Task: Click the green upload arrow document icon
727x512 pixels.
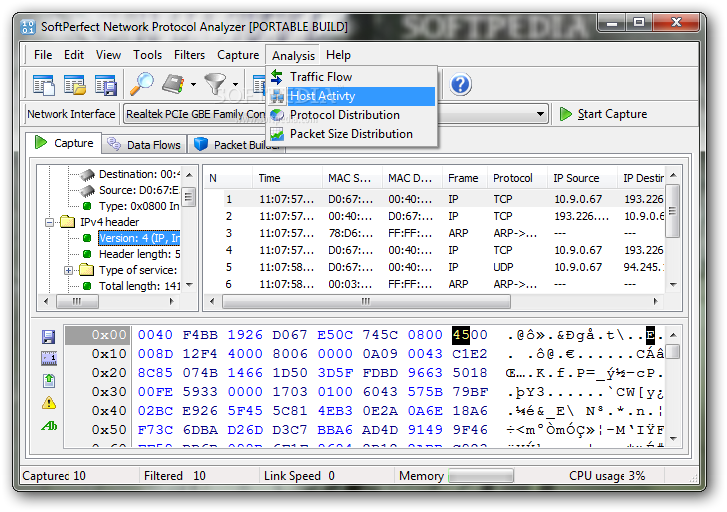Action: pos(49,380)
